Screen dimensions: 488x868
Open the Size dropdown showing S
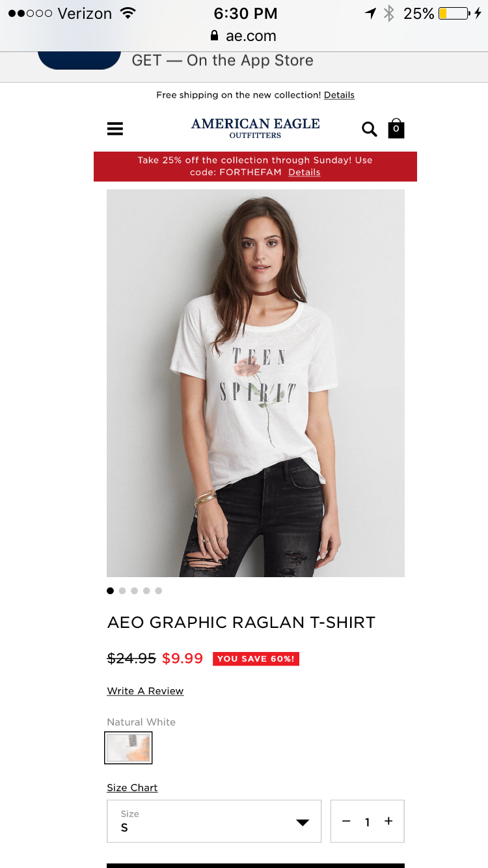pos(214,821)
